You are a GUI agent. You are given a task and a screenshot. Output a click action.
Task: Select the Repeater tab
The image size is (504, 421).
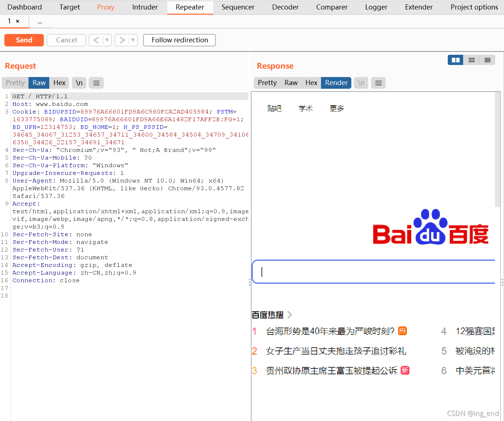click(x=190, y=7)
